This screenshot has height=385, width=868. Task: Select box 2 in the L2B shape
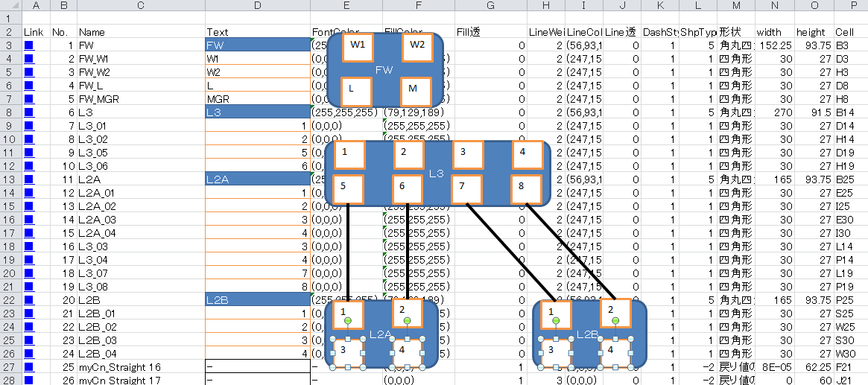[615, 314]
